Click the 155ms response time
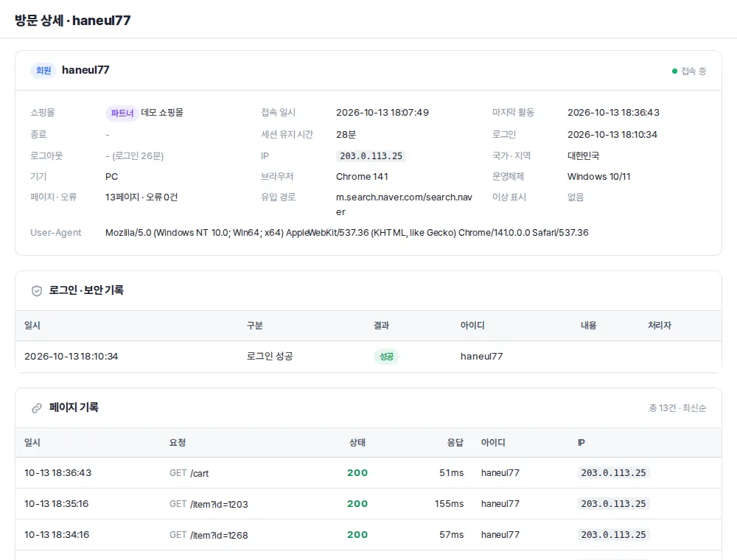 point(449,504)
